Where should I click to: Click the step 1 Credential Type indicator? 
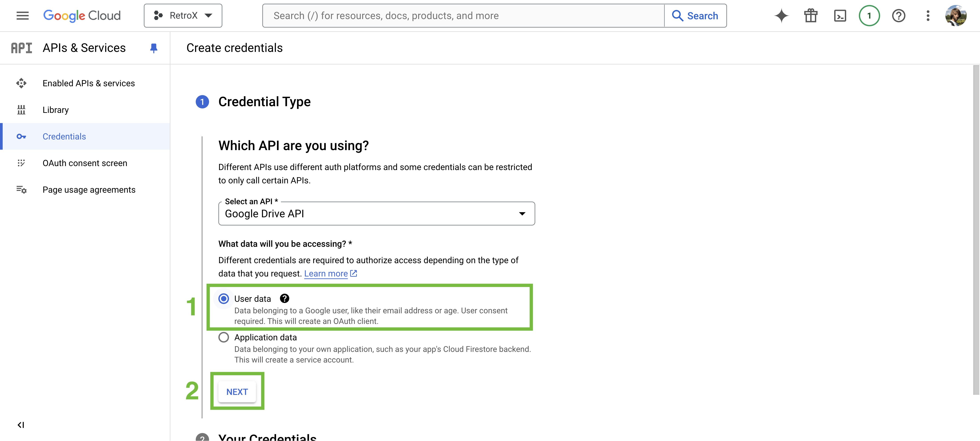[x=202, y=102]
